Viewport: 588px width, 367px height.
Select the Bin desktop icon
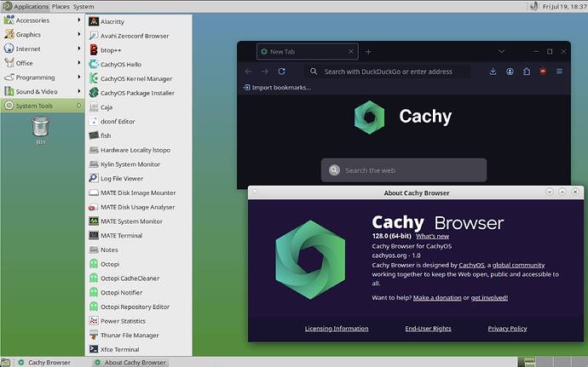click(x=41, y=131)
